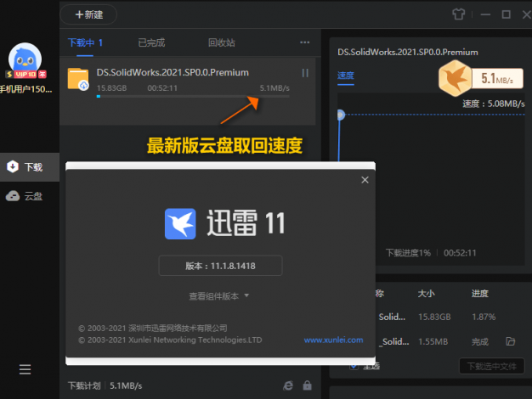
Task: Click the 下载选中文件 button
Action: [491, 367]
